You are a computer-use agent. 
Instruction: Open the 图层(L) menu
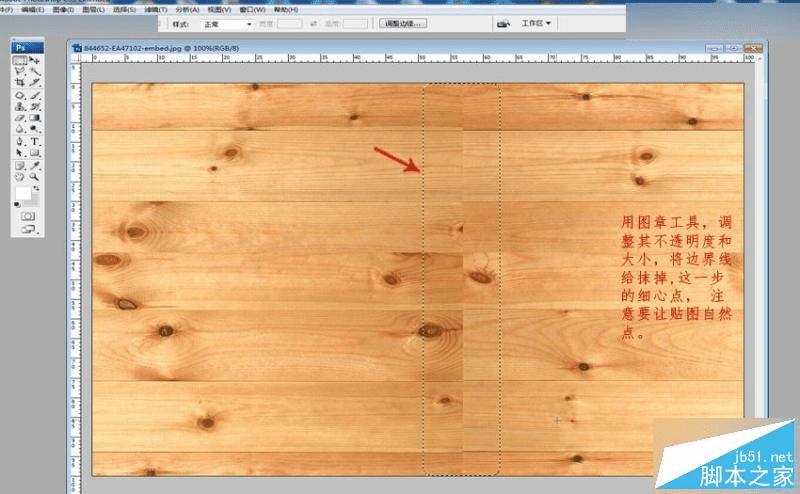93,10
